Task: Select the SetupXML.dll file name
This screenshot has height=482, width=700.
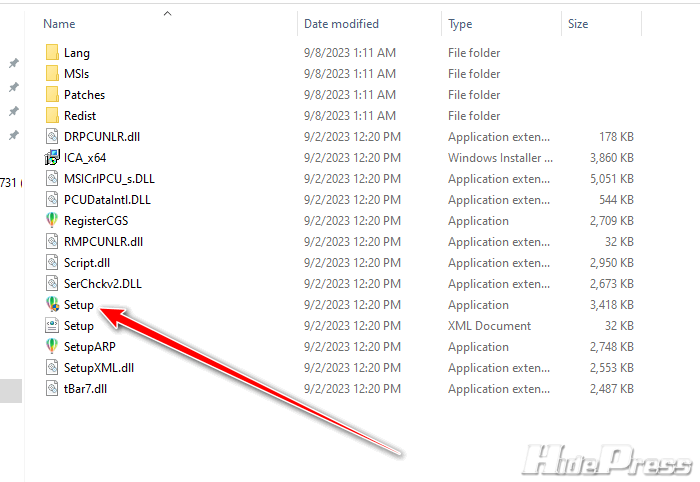Action: 98,368
